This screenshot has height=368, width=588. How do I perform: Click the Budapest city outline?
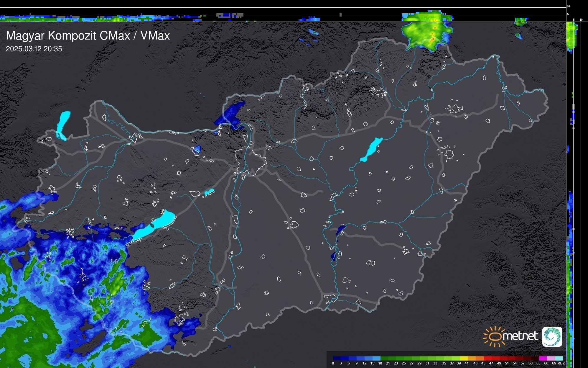pyautogui.click(x=251, y=161)
